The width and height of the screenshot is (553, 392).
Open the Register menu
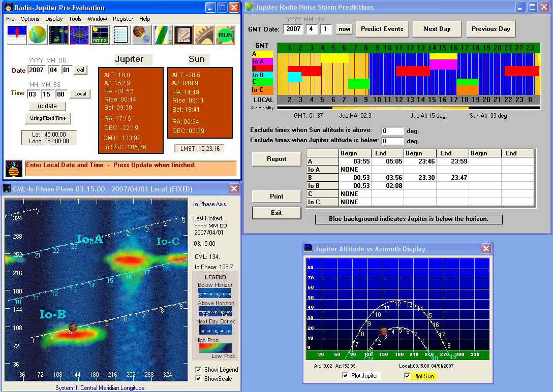coord(122,19)
